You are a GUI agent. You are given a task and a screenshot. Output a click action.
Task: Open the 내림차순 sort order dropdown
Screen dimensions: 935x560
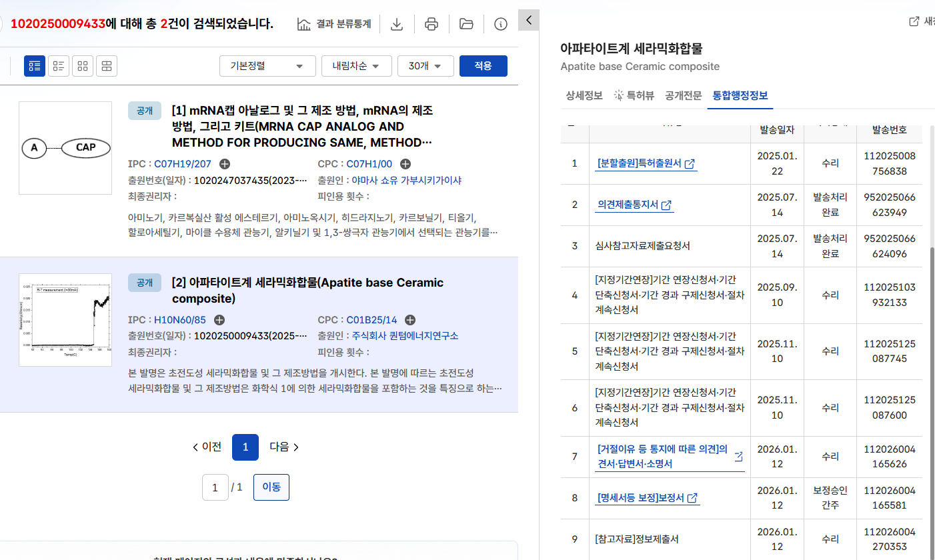point(357,65)
